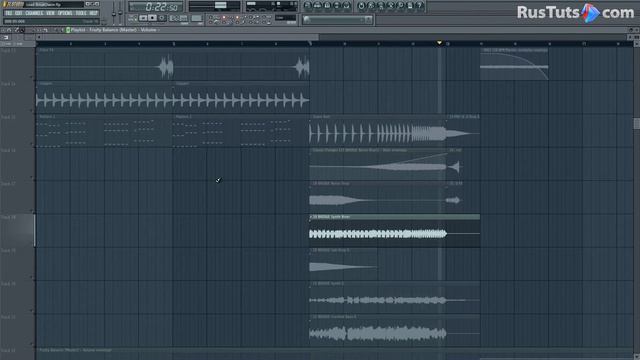
Task: Select the Snare Roll audio clip
Action: coord(378,131)
